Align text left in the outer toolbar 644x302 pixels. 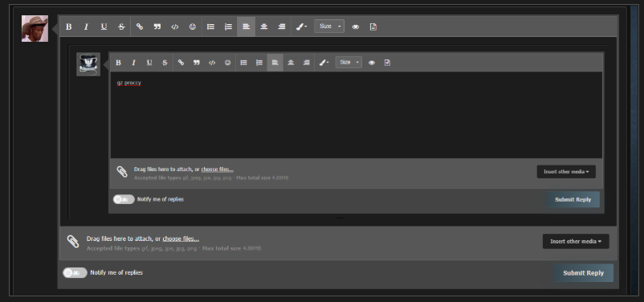click(x=246, y=27)
